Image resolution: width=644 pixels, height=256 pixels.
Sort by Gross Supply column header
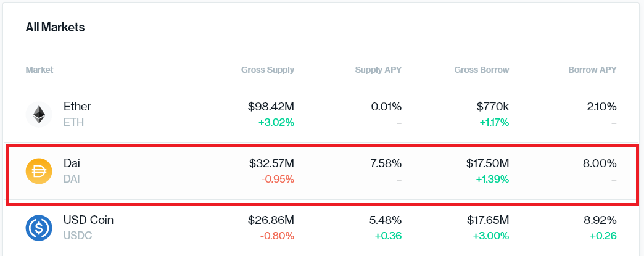(268, 70)
